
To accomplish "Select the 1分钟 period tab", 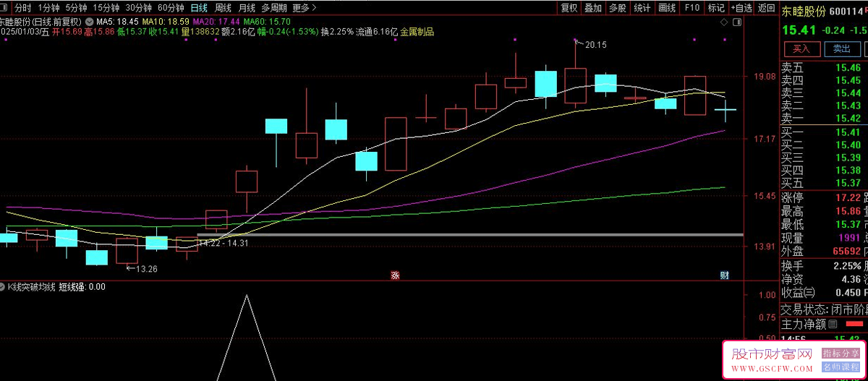I will tap(48, 8).
